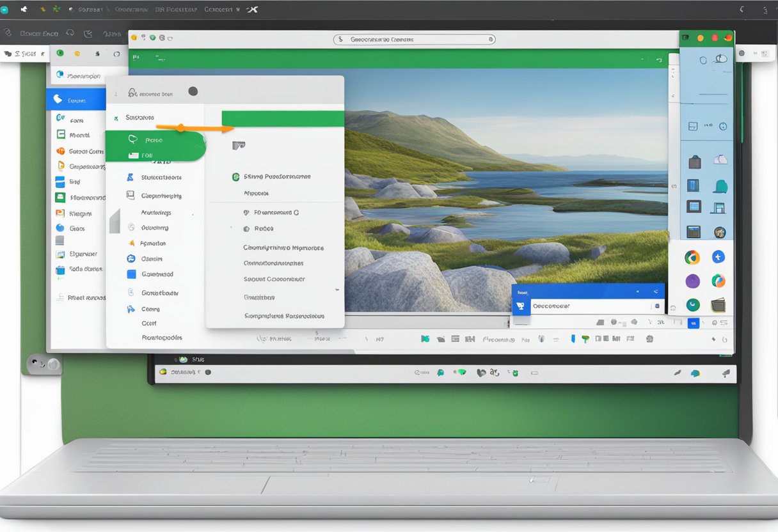Check the blue square checkbox in the settings menu

click(131, 274)
